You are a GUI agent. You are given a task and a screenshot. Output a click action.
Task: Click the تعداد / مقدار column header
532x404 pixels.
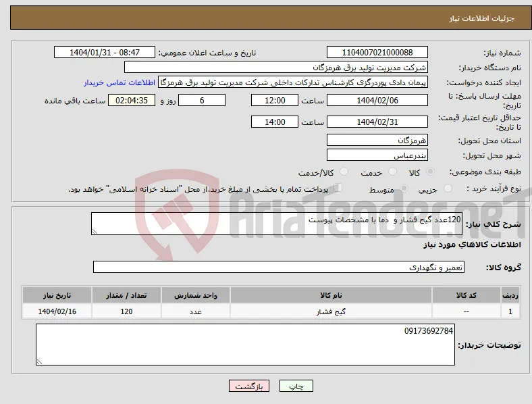click(126, 295)
